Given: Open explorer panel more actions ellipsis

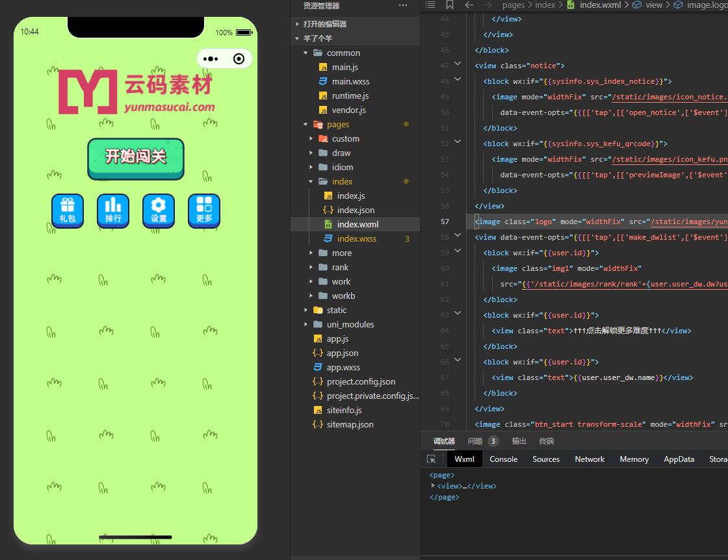Looking at the screenshot, I should click(403, 5).
